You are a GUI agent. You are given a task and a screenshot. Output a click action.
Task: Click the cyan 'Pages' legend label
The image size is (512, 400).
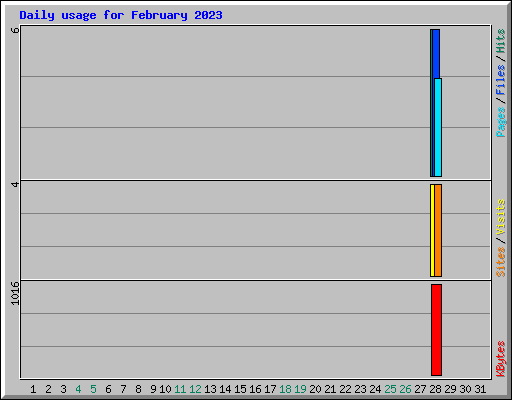point(501,122)
